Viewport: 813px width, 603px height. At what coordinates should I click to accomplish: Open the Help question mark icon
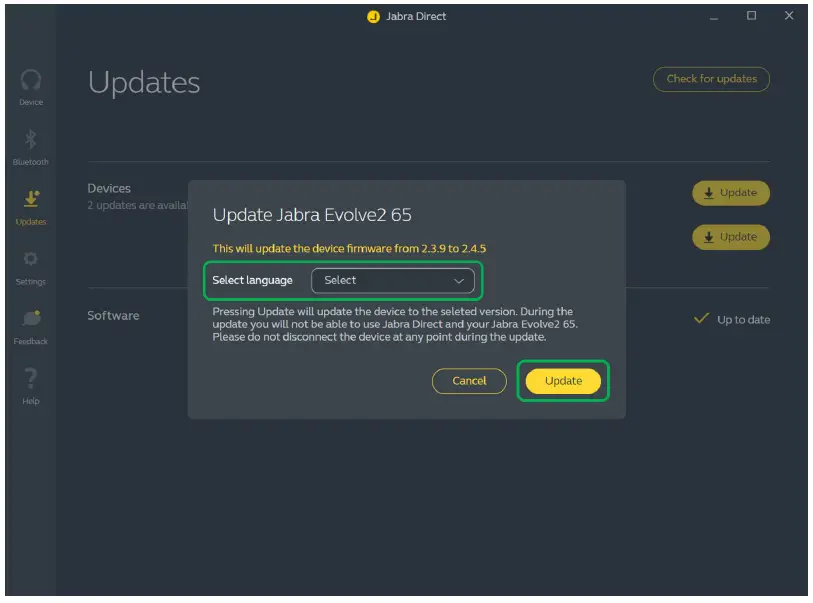(31, 378)
